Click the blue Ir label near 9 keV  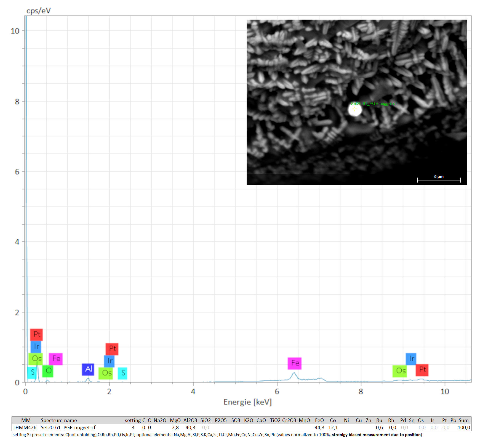[411, 359]
